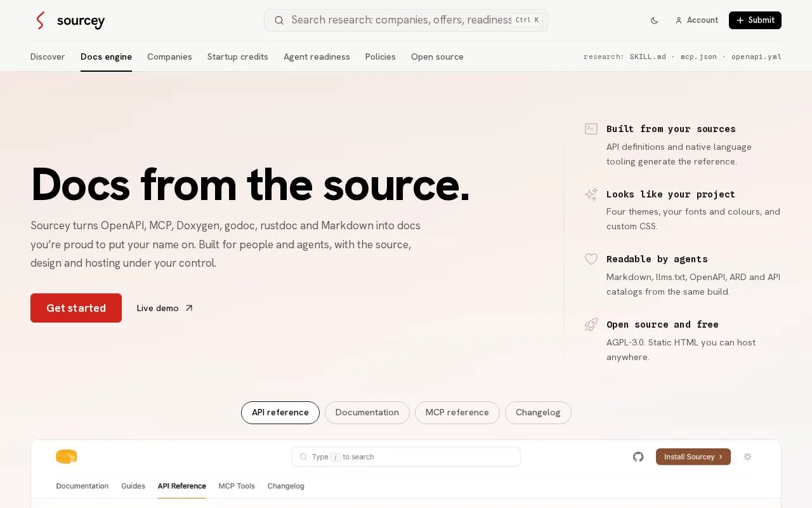Screen dimensions: 812x508
Task: Click the Built from your sources heading
Action: point(671,129)
